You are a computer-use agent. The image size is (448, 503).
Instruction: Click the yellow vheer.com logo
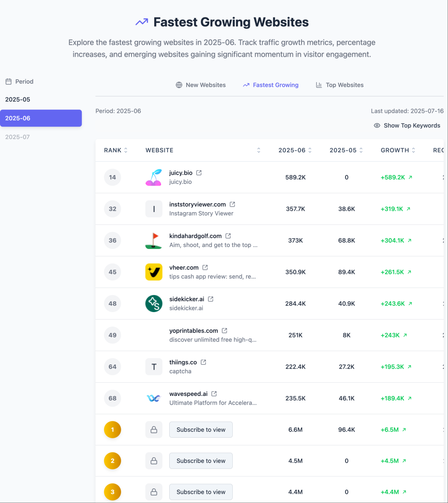(x=154, y=272)
